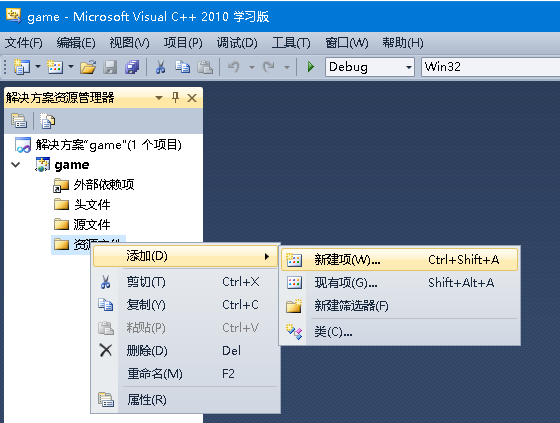
Task: Open the Redo history dropdown arrow
Action: tap(286, 67)
